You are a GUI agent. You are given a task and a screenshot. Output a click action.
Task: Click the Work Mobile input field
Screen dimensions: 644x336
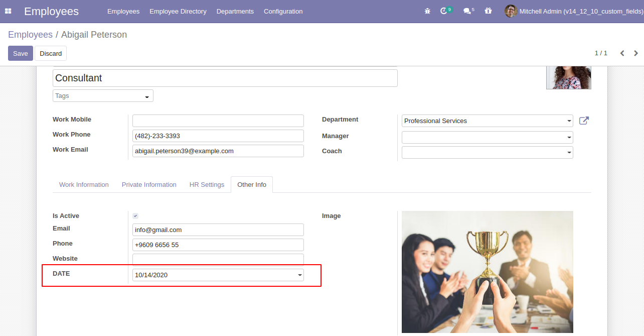click(x=218, y=121)
